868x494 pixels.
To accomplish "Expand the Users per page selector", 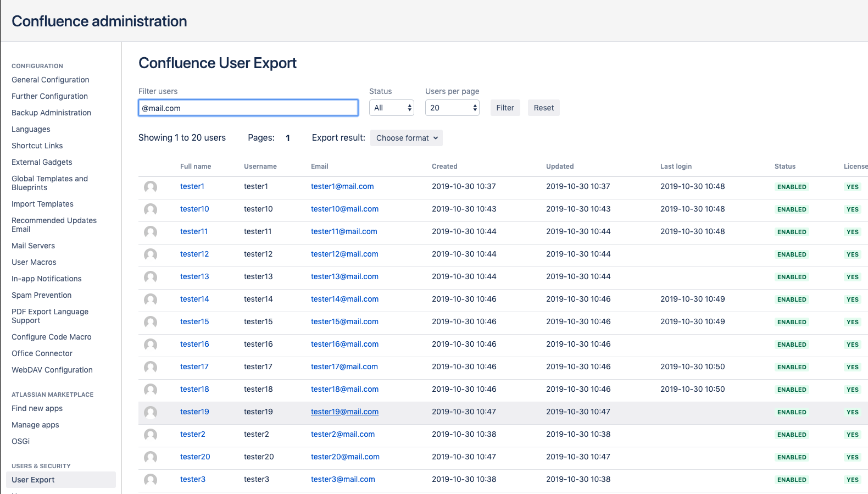I will (x=452, y=108).
